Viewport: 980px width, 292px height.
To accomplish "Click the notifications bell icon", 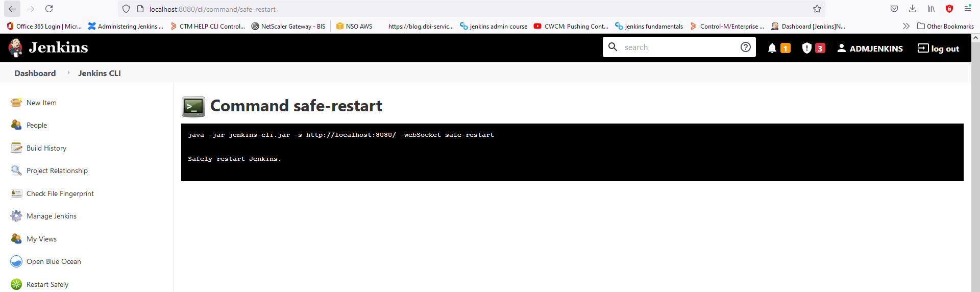I will point(772,48).
